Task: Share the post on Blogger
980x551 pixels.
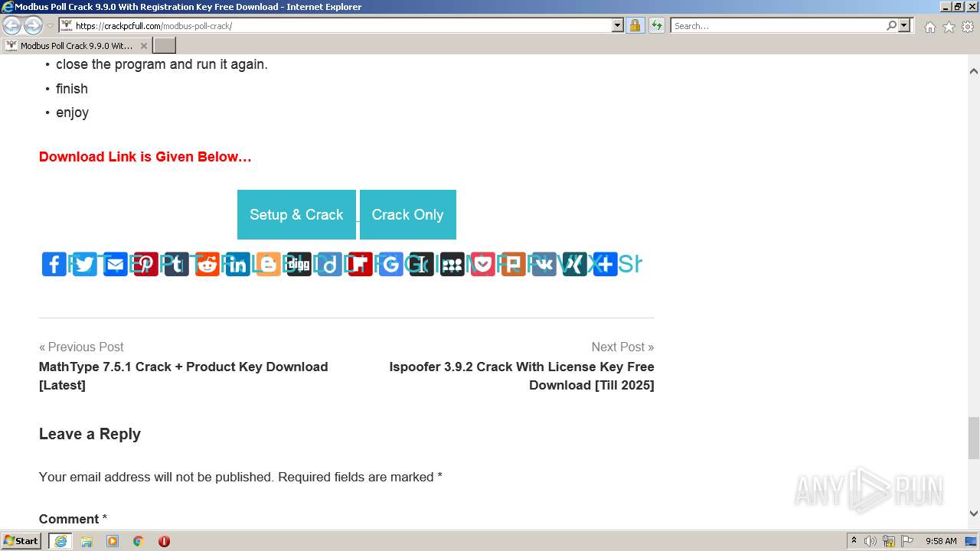Action: pyautogui.click(x=269, y=264)
